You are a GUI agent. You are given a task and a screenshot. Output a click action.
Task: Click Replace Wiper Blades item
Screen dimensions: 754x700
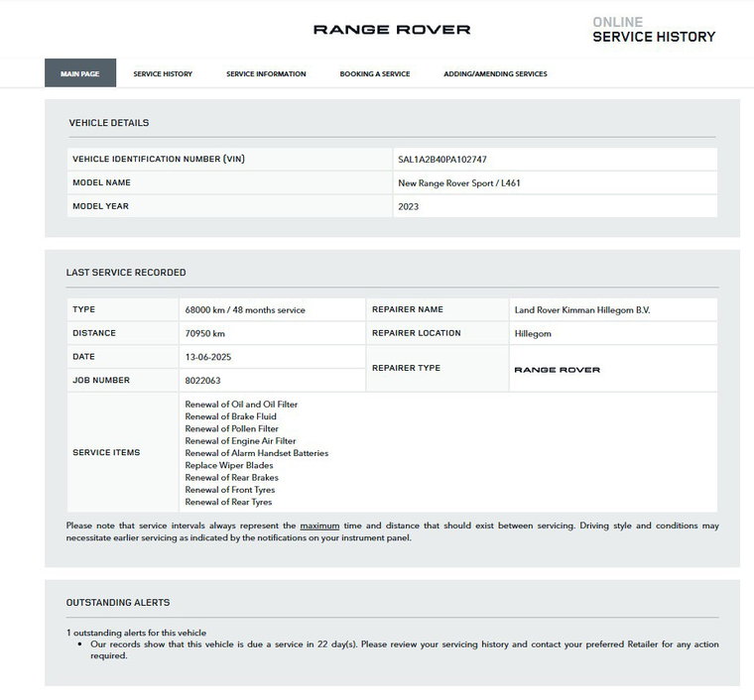click(229, 465)
